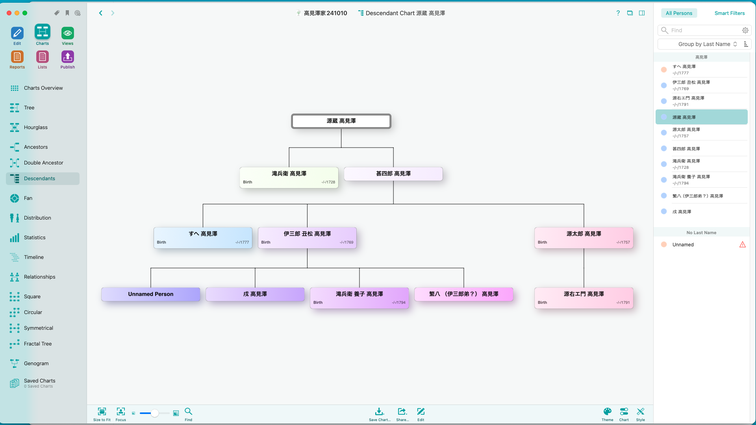Navigate back with the left arrow
Image resolution: width=756 pixels, height=425 pixels.
pos(101,13)
